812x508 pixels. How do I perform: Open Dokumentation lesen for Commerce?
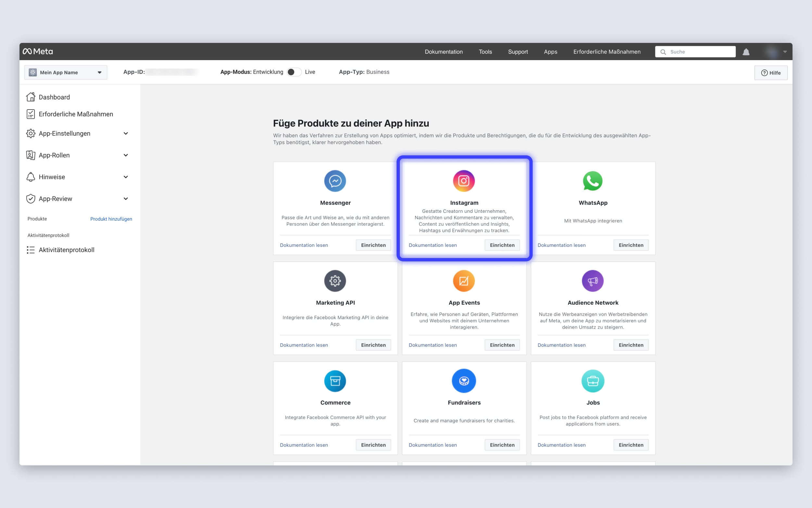pos(304,445)
